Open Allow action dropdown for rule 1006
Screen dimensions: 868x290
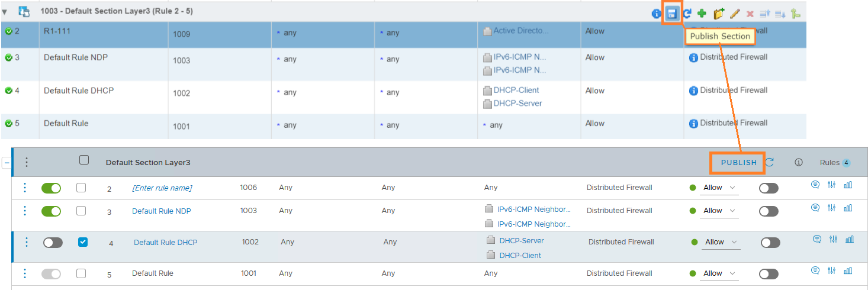pyautogui.click(x=719, y=188)
